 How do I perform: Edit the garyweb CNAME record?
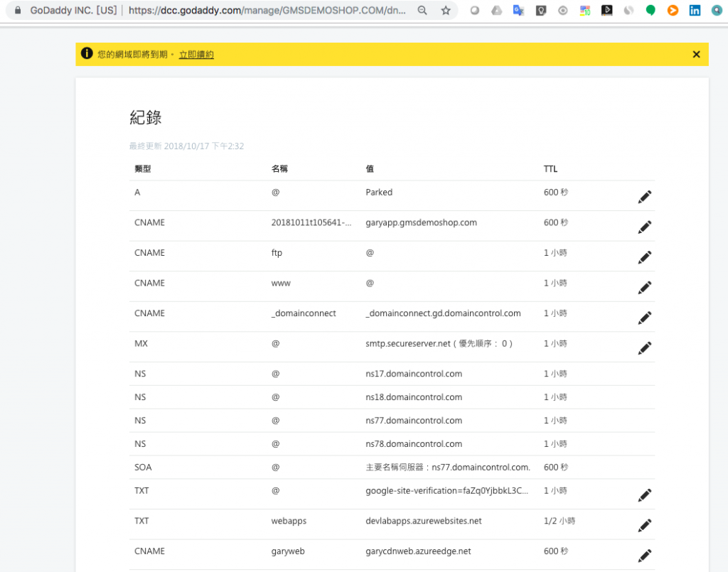pyautogui.click(x=644, y=555)
